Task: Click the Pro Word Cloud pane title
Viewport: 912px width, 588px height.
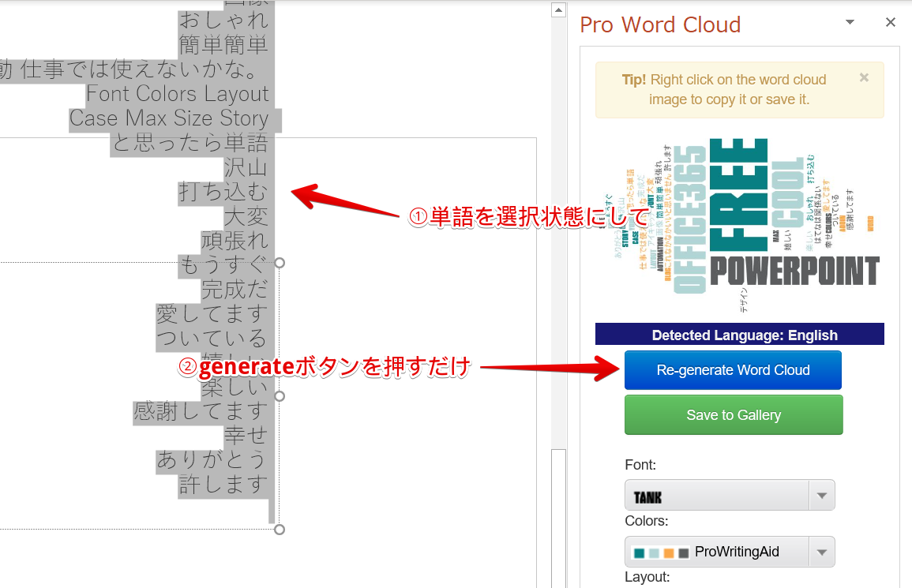Action: (x=660, y=24)
